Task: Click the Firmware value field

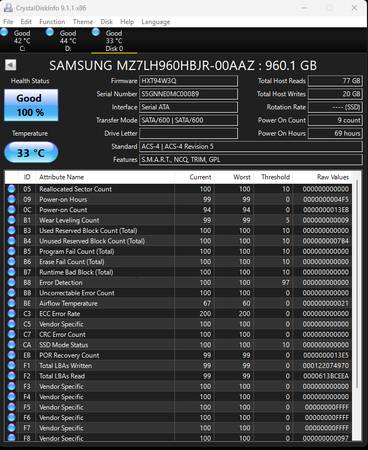Action: click(188, 81)
